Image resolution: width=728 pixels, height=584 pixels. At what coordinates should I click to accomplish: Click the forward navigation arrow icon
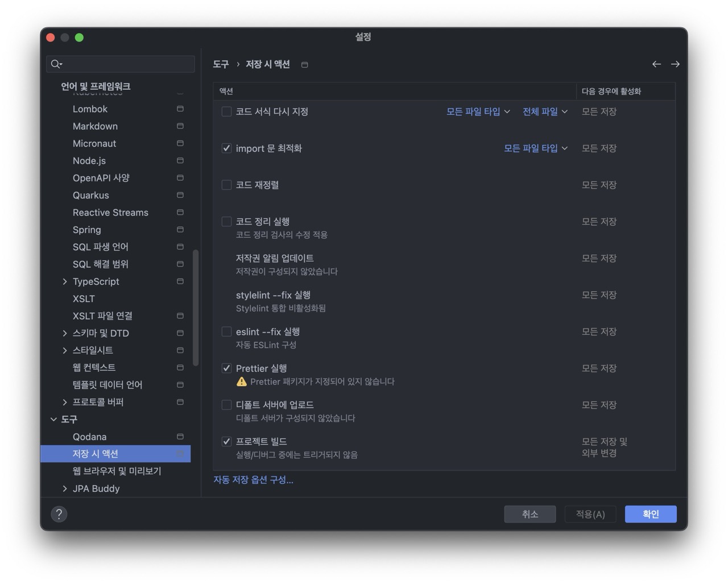[x=675, y=64]
